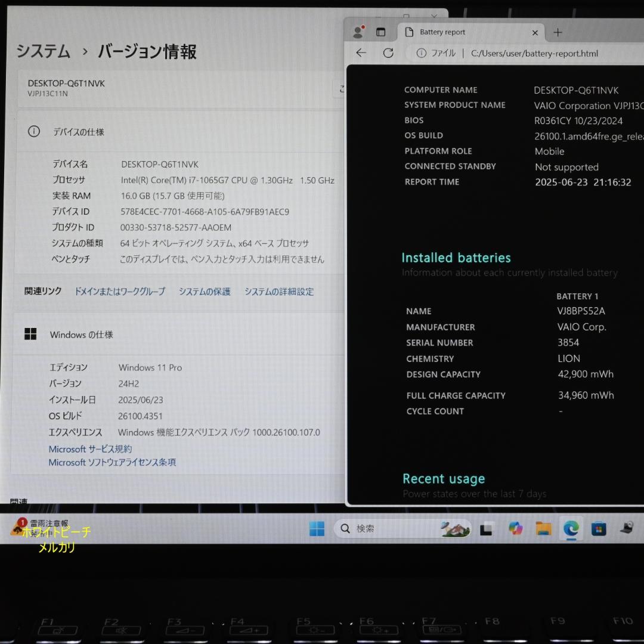Open File Explorer from the taskbar
644x644 pixels.
click(543, 529)
